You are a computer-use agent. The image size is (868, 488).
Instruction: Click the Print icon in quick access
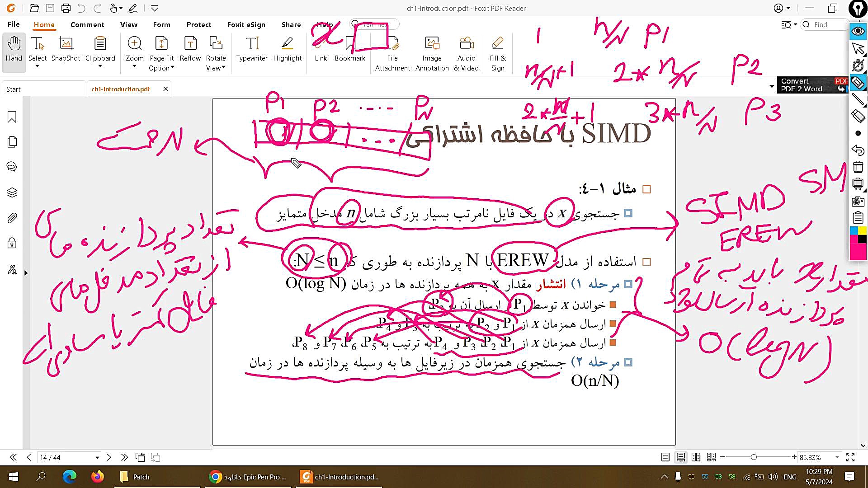[66, 8]
